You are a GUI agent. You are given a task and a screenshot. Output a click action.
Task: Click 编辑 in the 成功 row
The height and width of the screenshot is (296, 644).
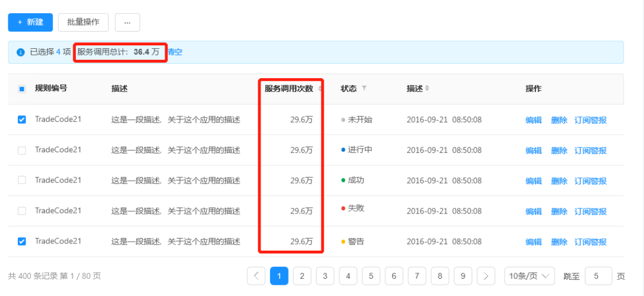point(534,181)
